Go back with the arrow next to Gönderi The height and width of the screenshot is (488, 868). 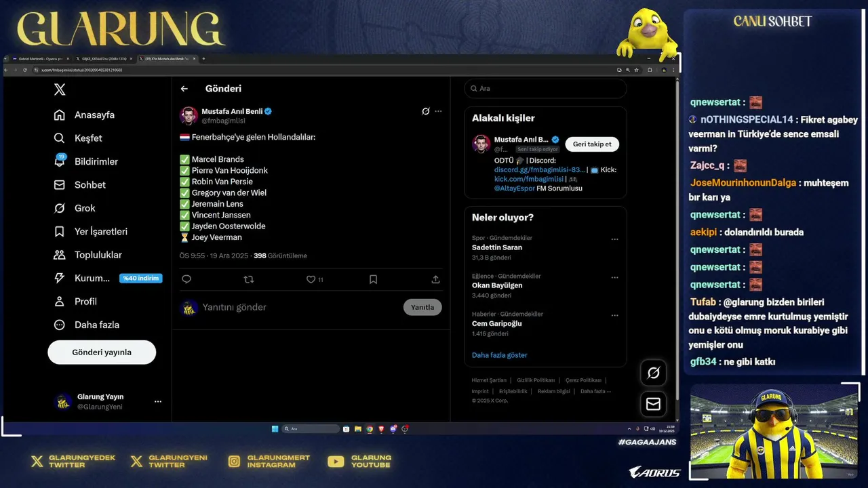[184, 89]
